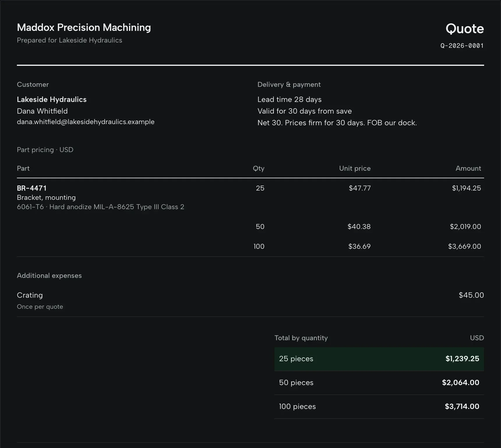Select the Valid for 30 days from save text

pos(305,111)
